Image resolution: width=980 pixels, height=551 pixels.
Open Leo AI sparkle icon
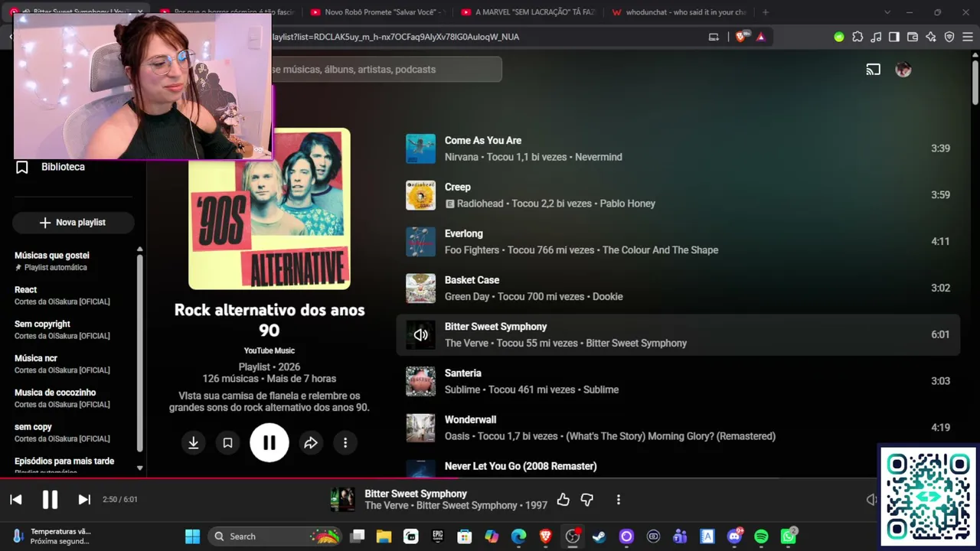(x=931, y=37)
